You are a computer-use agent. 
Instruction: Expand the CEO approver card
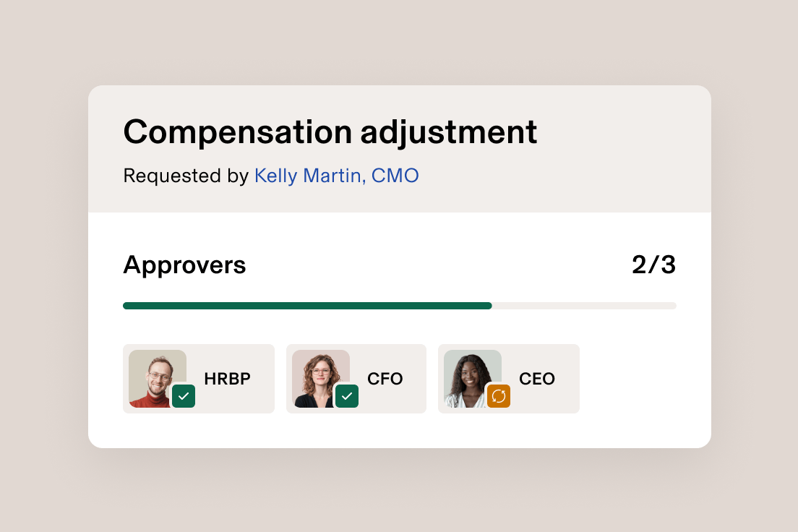tap(508, 378)
